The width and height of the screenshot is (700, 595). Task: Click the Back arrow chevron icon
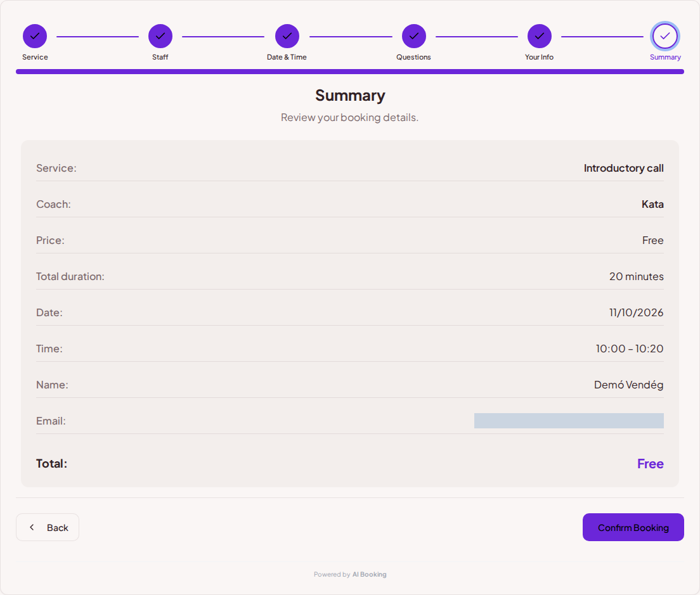pos(32,527)
